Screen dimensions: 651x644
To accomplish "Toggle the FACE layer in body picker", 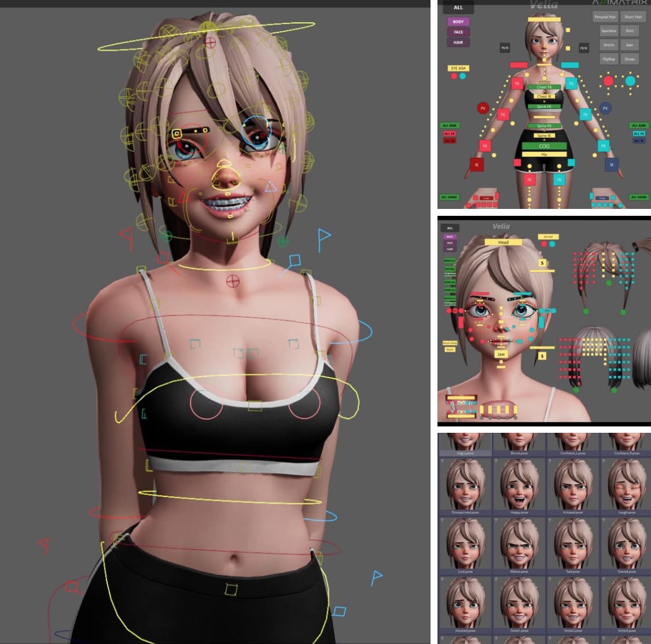I will tap(458, 32).
